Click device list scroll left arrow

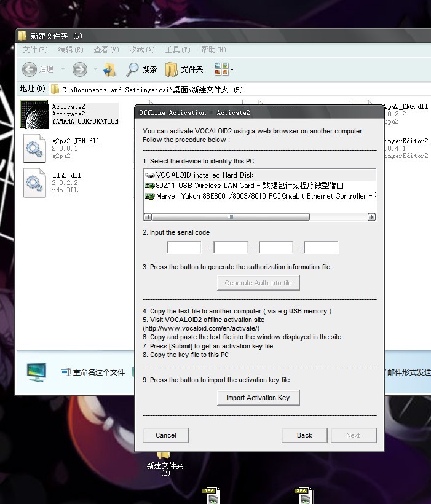coord(148,217)
